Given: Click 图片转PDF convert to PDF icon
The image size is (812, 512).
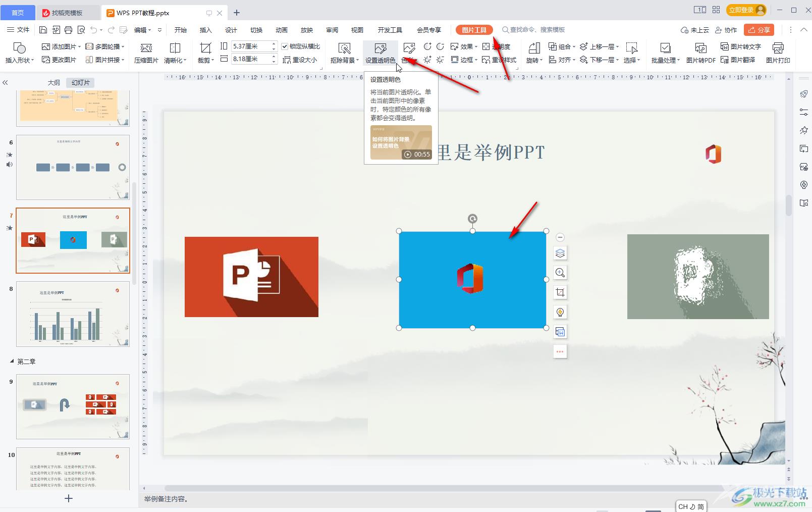Looking at the screenshot, I should pos(700,53).
